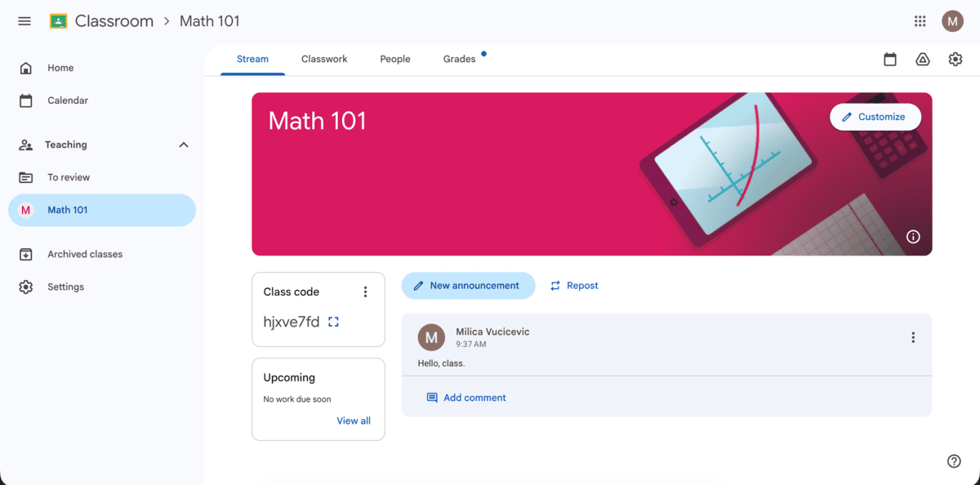Open the navigation hamburger menu
Image resolution: width=980 pixels, height=485 pixels.
coord(24,20)
